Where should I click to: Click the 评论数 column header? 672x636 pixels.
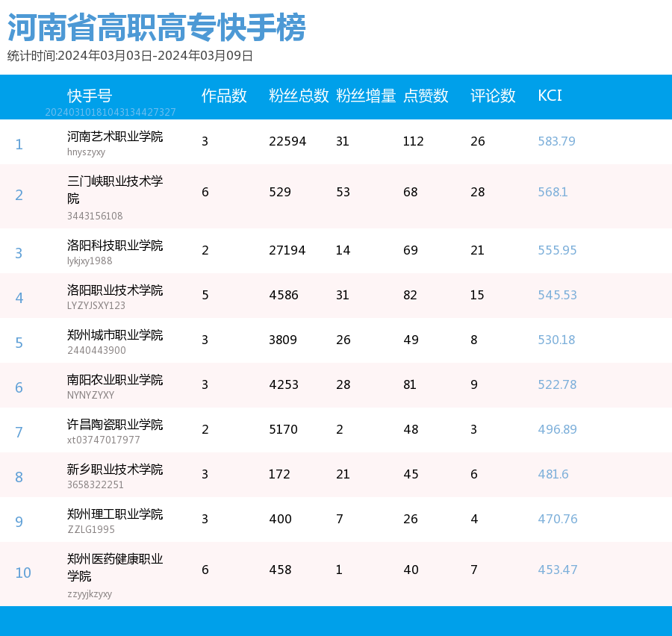(493, 96)
